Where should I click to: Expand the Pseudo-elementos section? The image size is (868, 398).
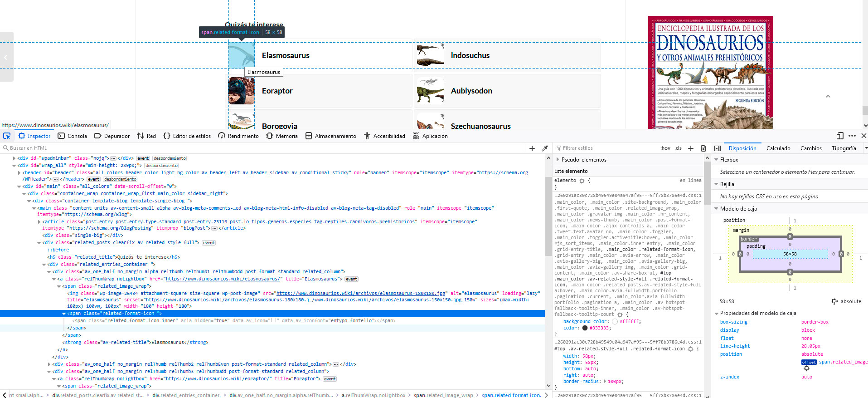558,159
